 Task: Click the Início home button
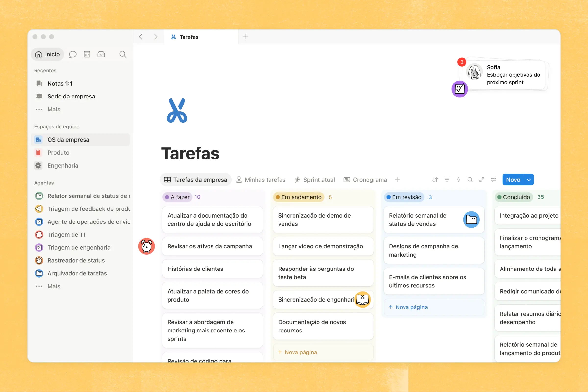(x=48, y=54)
